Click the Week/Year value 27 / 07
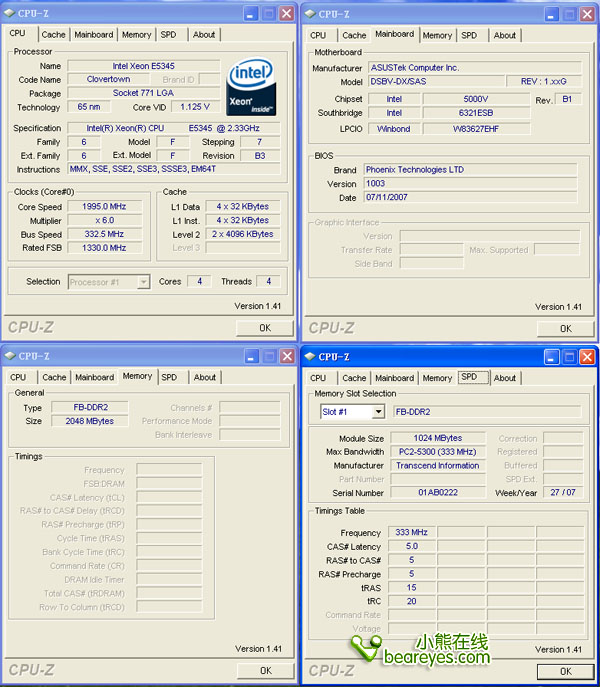The height and width of the screenshot is (687, 600). pos(563,492)
